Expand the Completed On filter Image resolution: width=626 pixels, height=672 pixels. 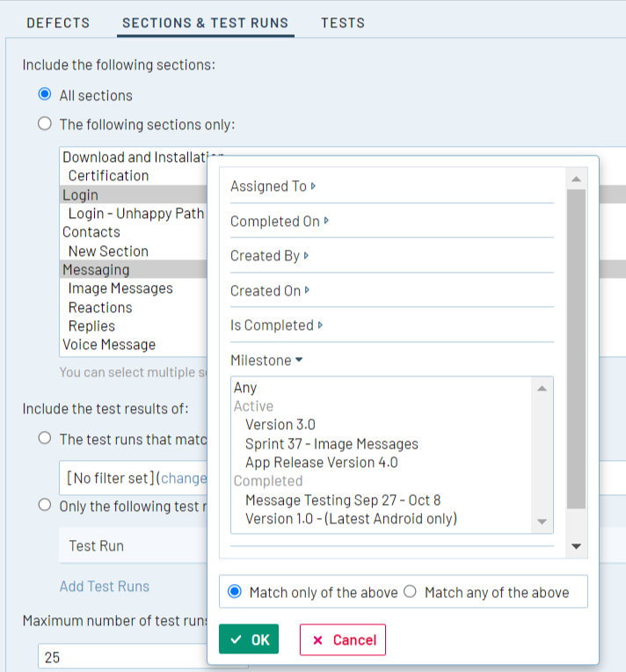(279, 222)
